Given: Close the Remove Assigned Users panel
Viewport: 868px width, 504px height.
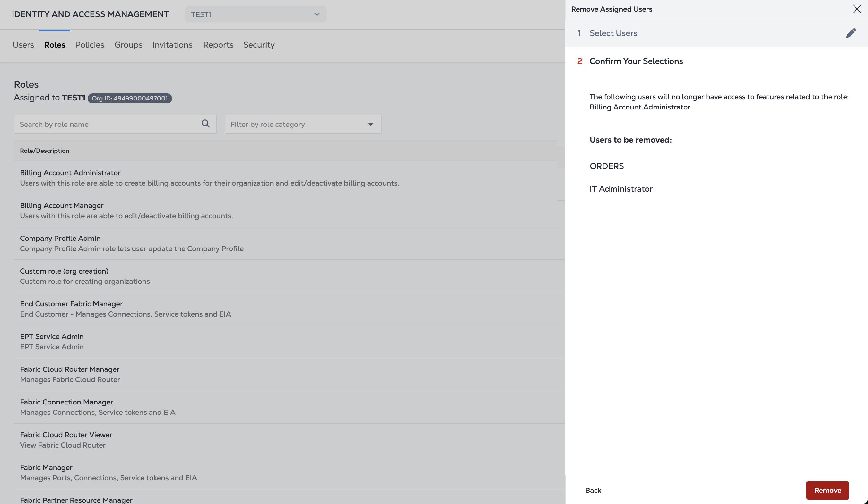Looking at the screenshot, I should [857, 9].
